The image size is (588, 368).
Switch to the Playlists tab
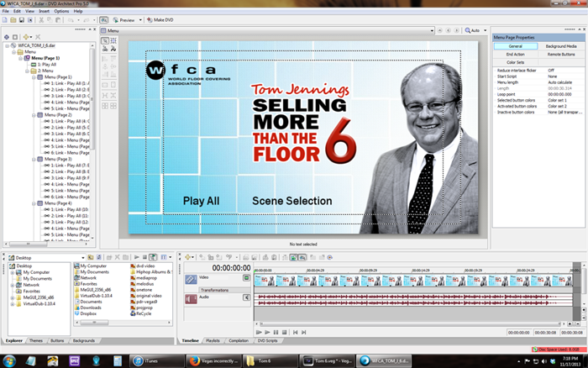[213, 340]
